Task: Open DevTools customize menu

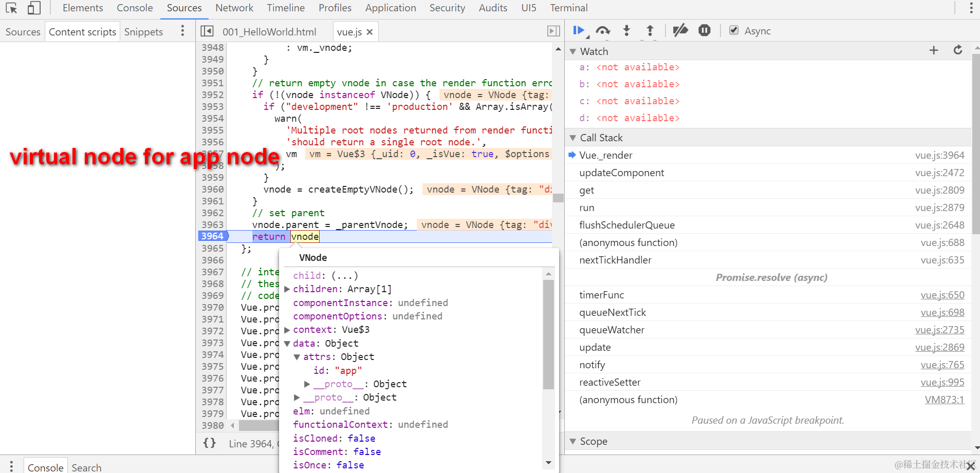Action: (x=971, y=8)
